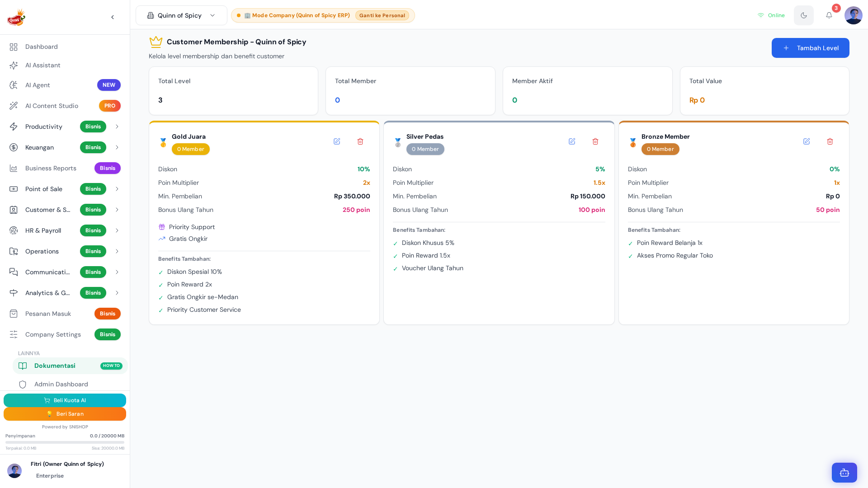Open the Dokumentasi page

click(x=70, y=366)
